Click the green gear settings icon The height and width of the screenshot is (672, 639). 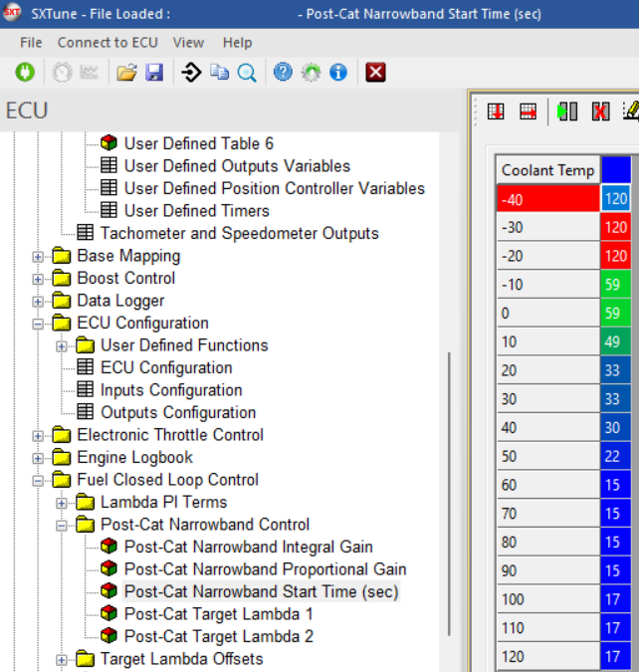tap(311, 72)
